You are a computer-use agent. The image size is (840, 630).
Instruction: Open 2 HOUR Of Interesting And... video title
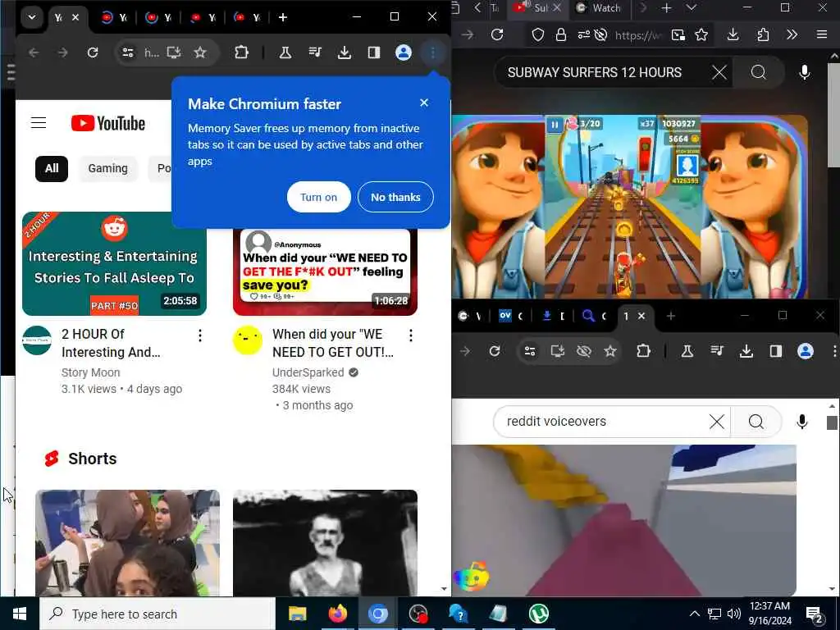(111, 343)
